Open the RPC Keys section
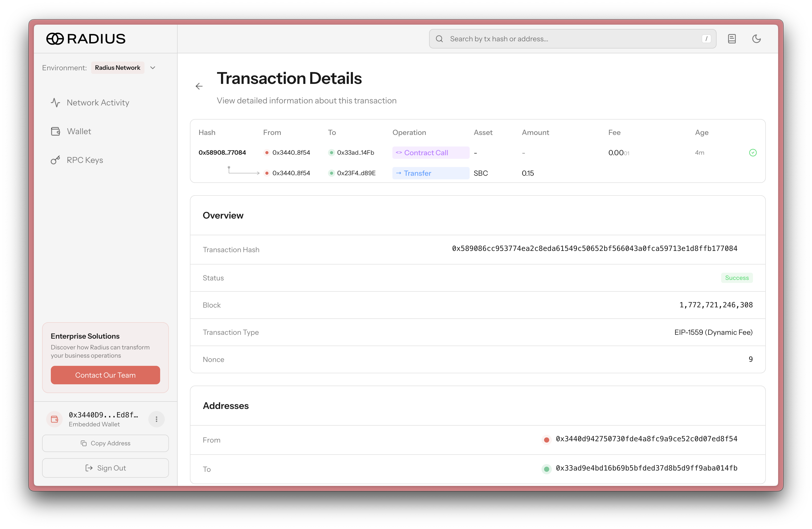 pyautogui.click(x=85, y=160)
